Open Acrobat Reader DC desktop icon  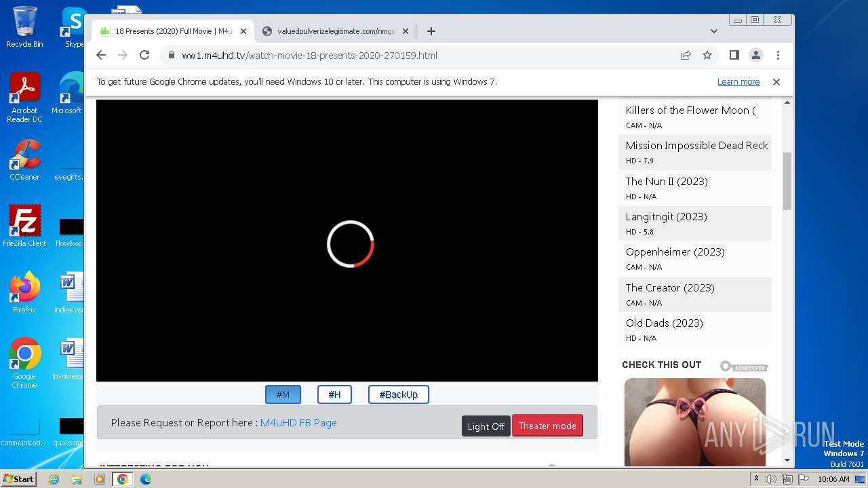(x=24, y=98)
